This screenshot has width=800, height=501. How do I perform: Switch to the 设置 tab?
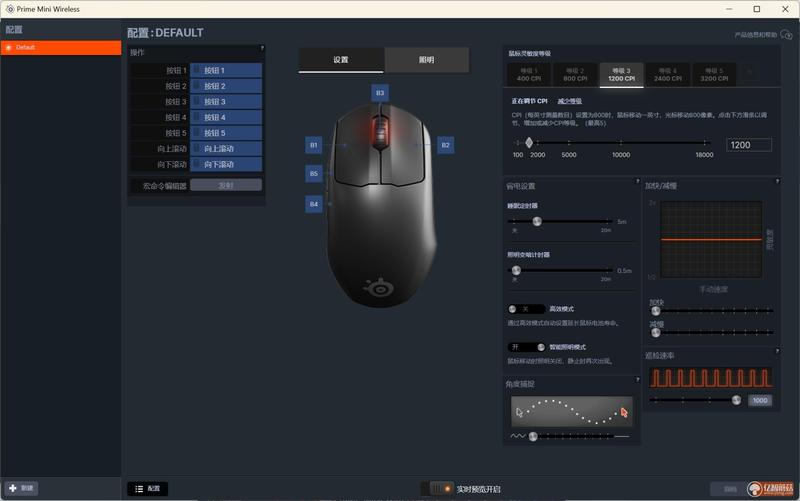(x=341, y=60)
